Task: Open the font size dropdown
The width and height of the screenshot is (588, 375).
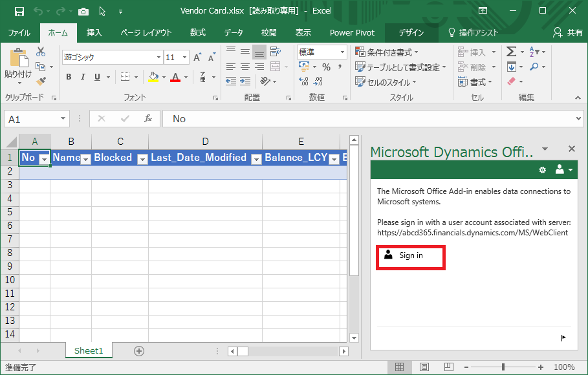Action: point(184,58)
